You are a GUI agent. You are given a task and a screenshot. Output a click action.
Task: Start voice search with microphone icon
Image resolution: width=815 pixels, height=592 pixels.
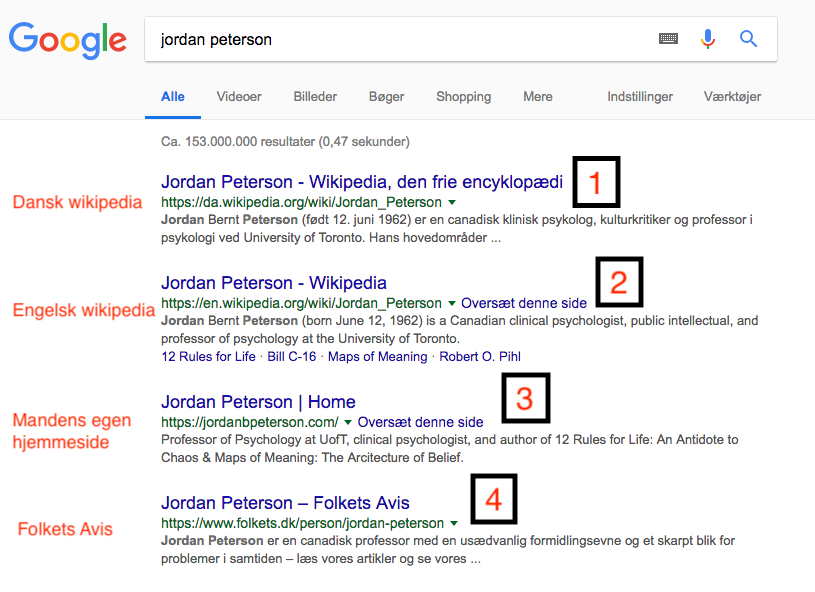[x=707, y=38]
